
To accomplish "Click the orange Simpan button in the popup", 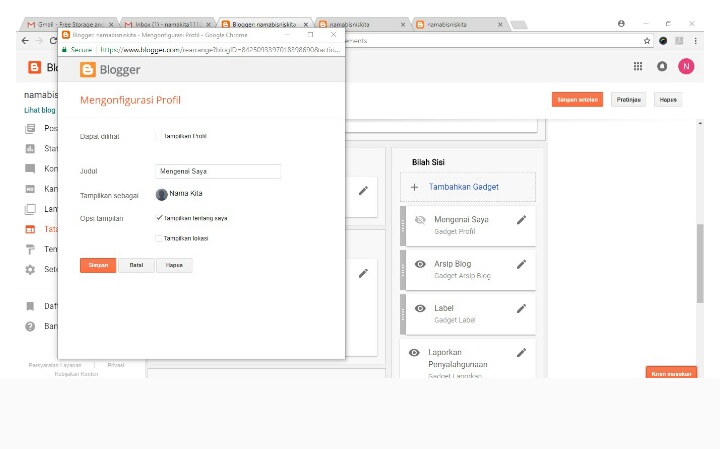I will pyautogui.click(x=98, y=265).
